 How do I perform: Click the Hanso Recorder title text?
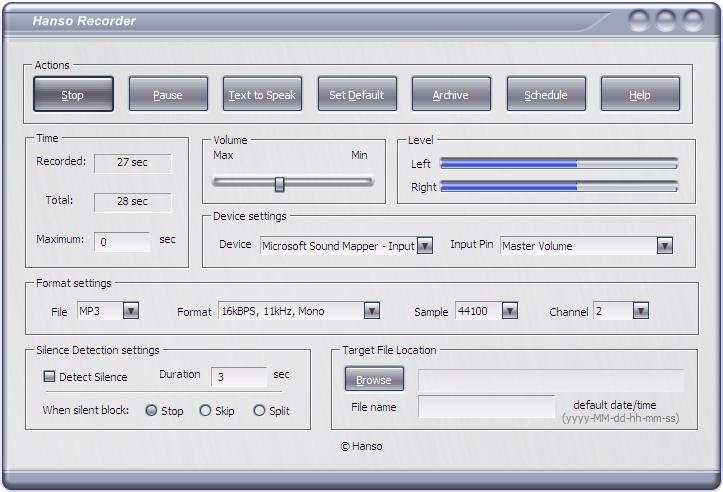[84, 21]
